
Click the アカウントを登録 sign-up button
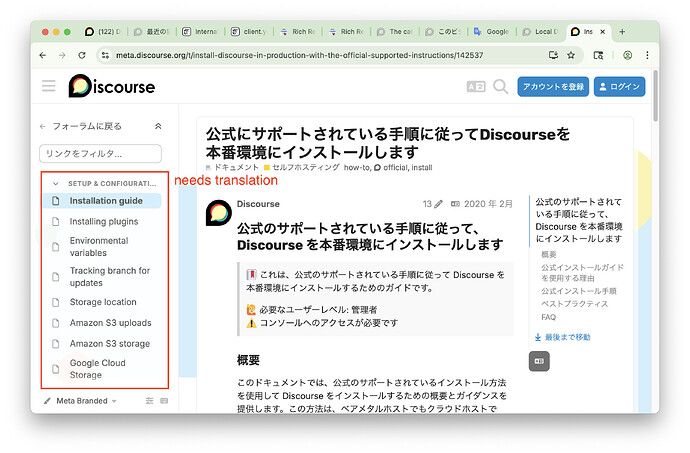click(x=553, y=87)
